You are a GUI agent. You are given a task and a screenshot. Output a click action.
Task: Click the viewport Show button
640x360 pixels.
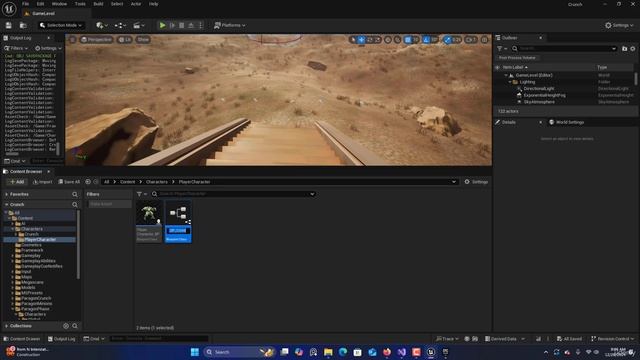143,40
